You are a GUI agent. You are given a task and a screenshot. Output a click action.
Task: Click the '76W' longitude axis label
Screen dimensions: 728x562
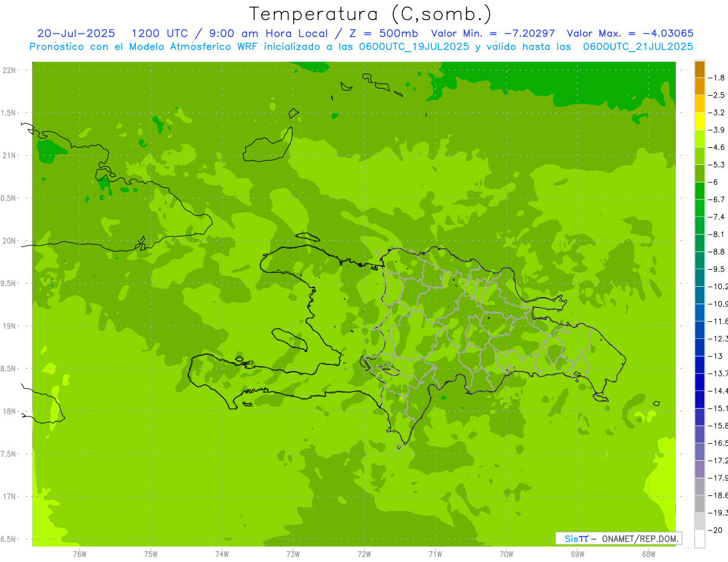coord(79,554)
